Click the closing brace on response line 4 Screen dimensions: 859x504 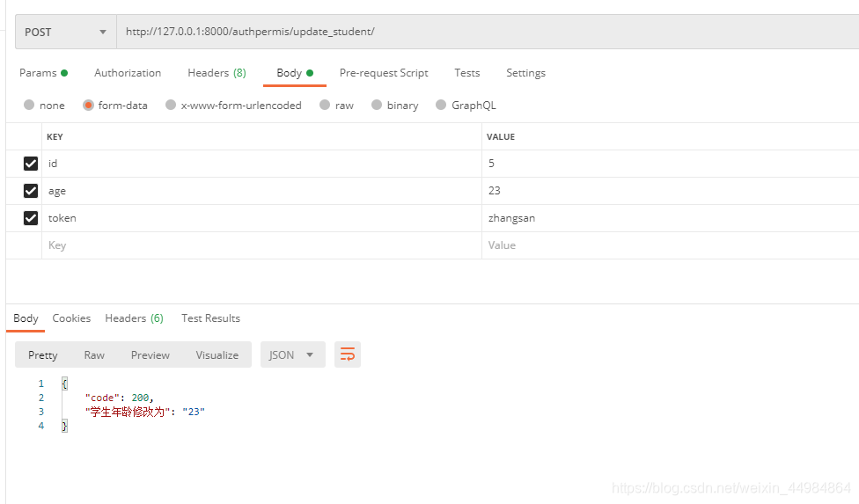tap(64, 426)
